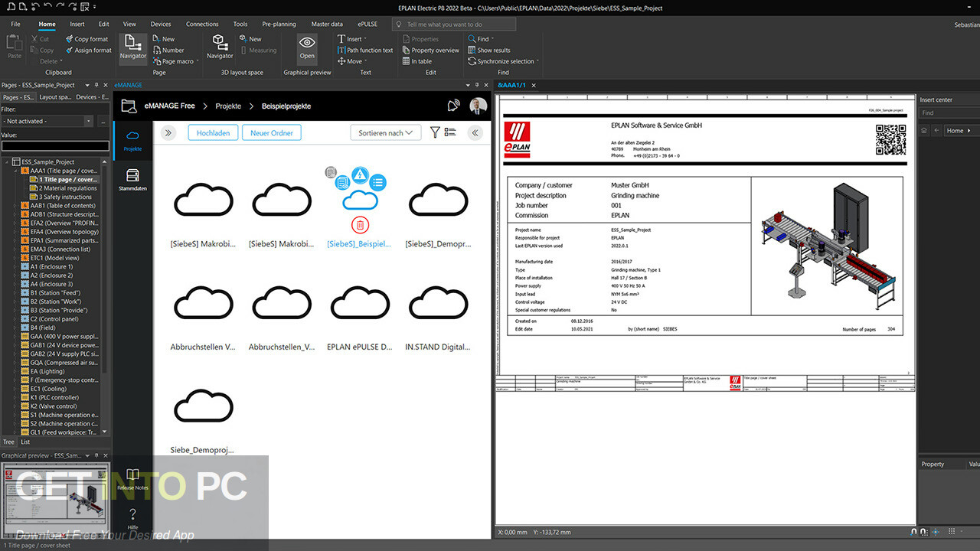Open the Filter Not activated dropdown
980x551 pixels.
[47, 121]
